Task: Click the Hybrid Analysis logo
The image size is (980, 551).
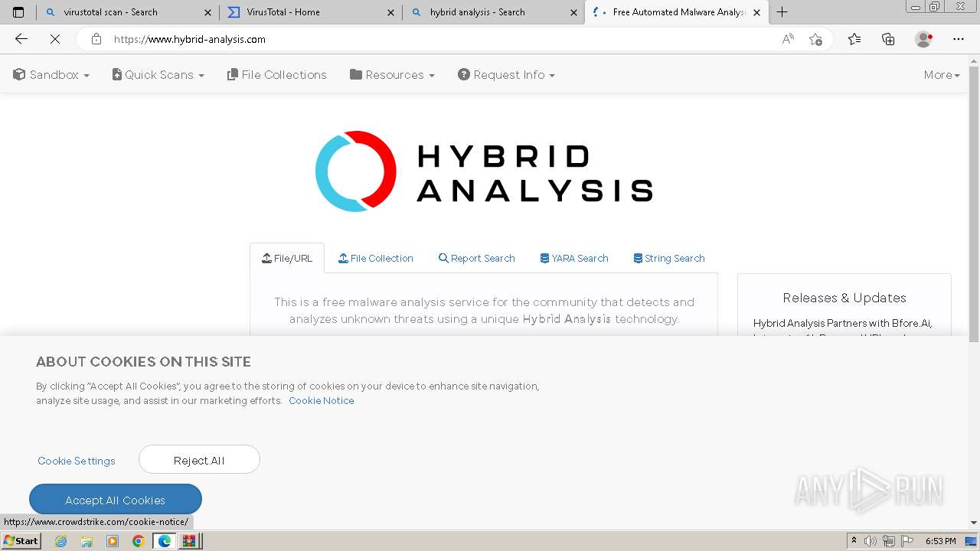Action: [x=484, y=171]
